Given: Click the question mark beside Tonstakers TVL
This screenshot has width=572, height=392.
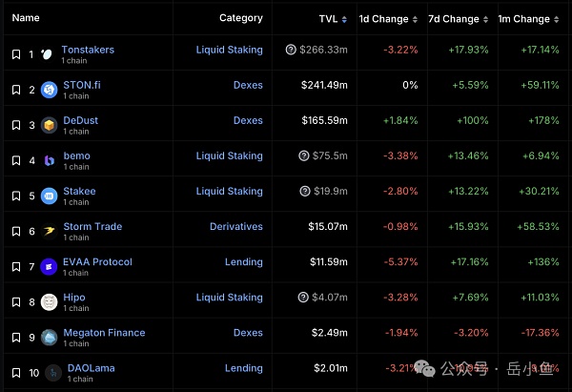Looking at the screenshot, I should coord(291,50).
